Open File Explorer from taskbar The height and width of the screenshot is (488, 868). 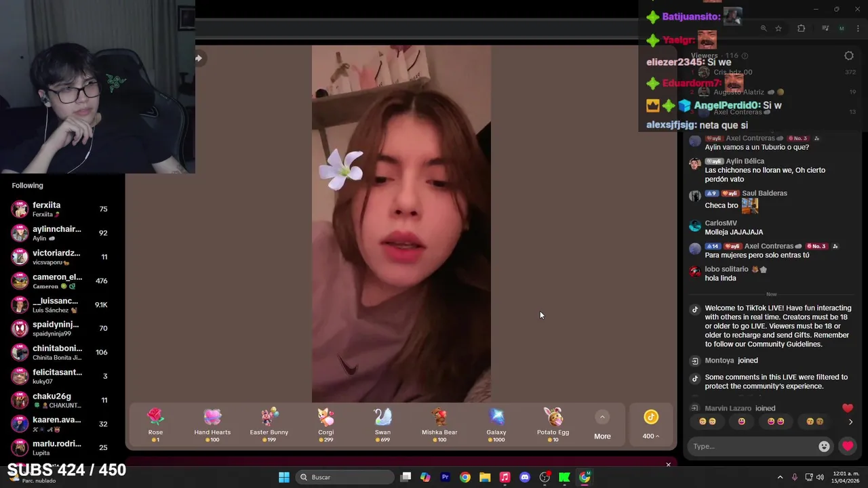(x=485, y=477)
